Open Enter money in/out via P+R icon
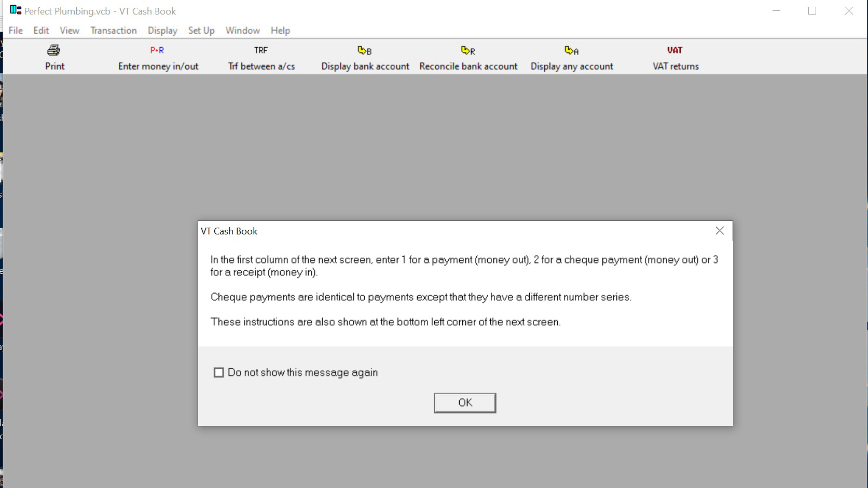868x488 pixels. tap(157, 50)
